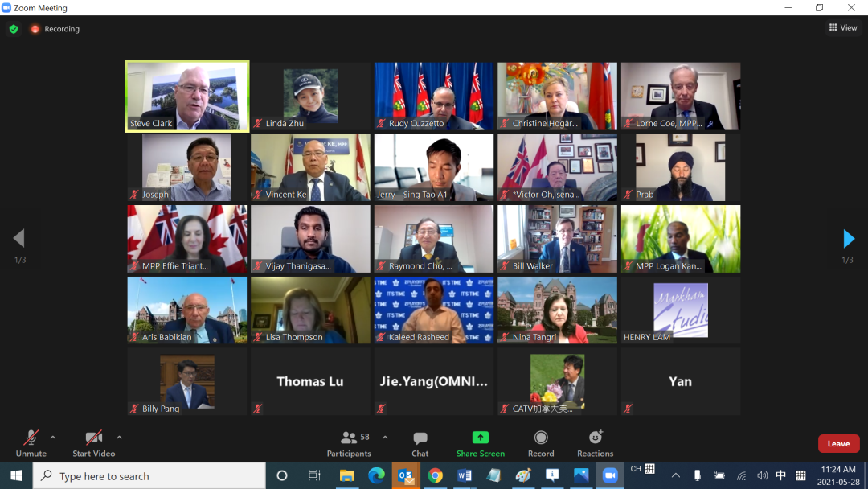Open the Participants list
The height and width of the screenshot is (489, 868).
click(x=350, y=442)
